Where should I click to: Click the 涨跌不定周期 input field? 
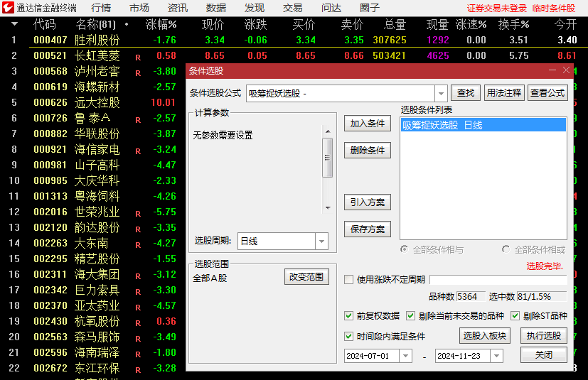pos(498,280)
